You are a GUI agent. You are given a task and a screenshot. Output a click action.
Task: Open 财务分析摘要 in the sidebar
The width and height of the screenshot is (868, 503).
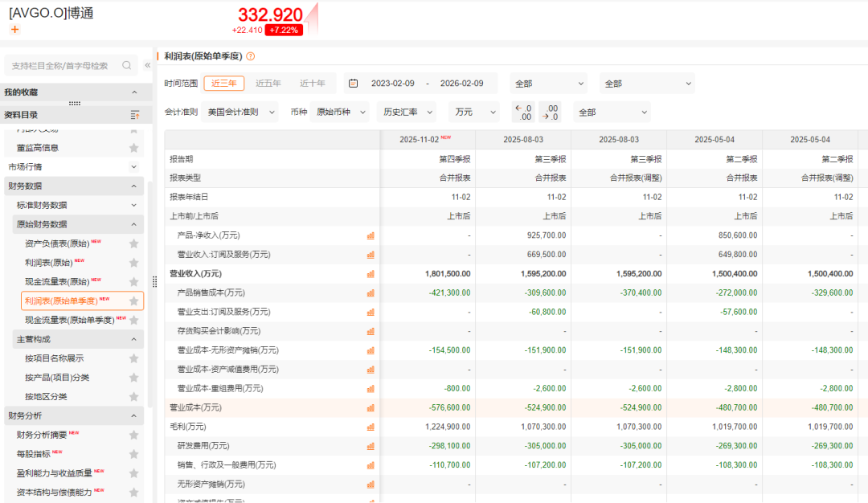click(x=42, y=435)
